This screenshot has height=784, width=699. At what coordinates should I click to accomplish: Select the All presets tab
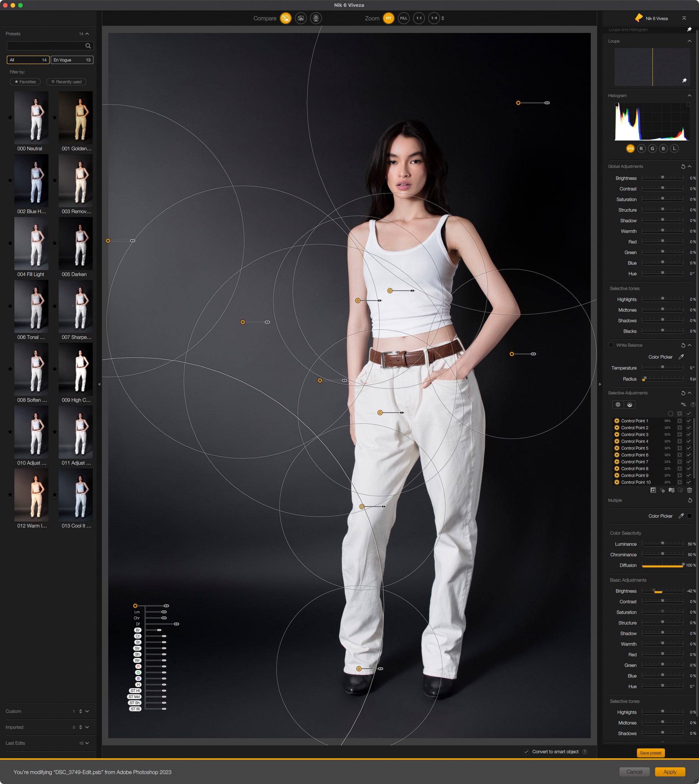[x=28, y=60]
